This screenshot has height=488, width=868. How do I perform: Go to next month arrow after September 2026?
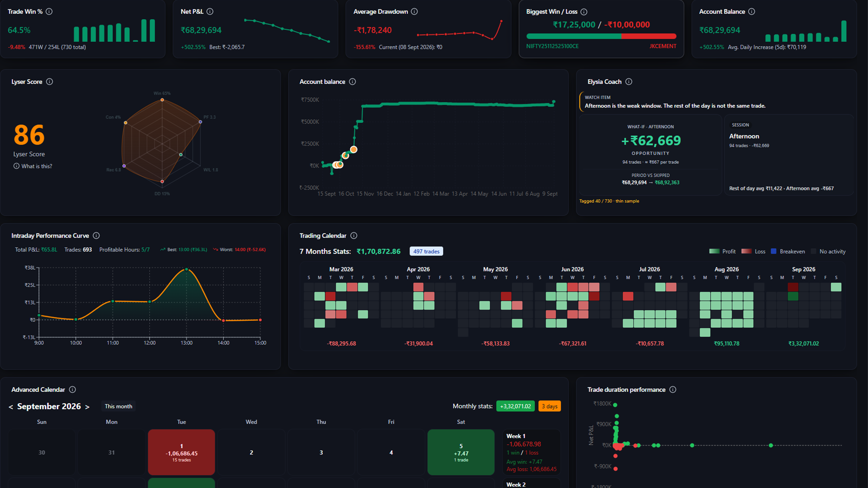click(x=87, y=407)
